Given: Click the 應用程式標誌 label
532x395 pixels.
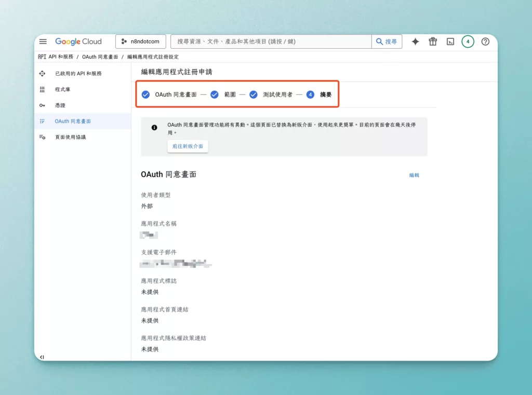Looking at the screenshot, I should click(159, 281).
